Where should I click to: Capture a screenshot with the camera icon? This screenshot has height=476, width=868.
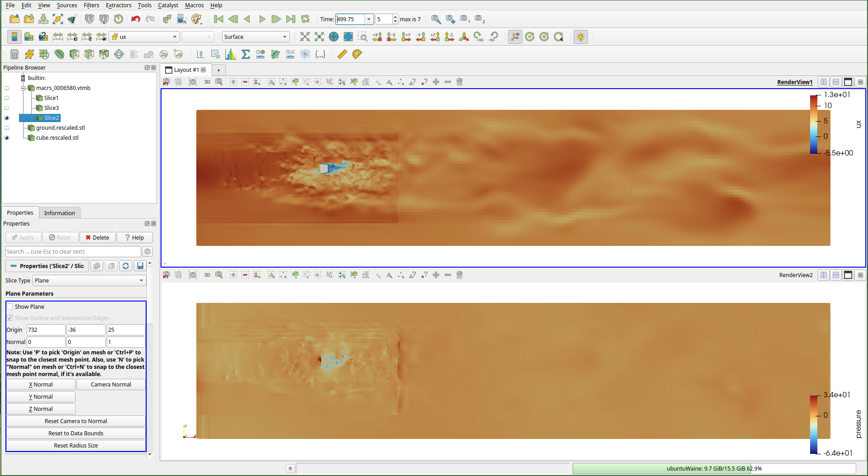pos(192,82)
